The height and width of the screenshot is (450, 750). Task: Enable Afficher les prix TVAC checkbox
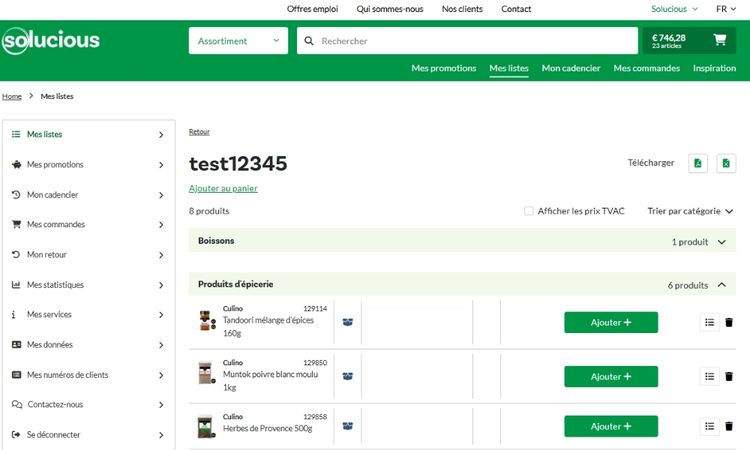point(529,211)
